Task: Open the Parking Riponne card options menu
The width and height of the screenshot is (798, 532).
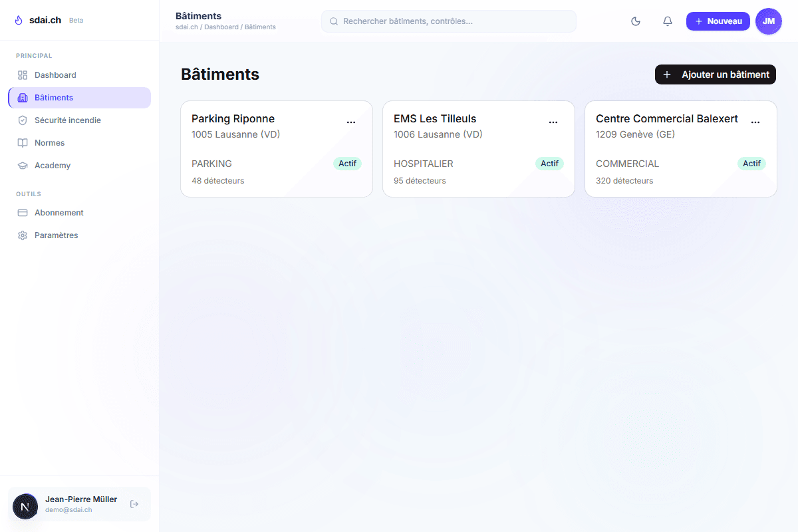Action: (x=351, y=121)
